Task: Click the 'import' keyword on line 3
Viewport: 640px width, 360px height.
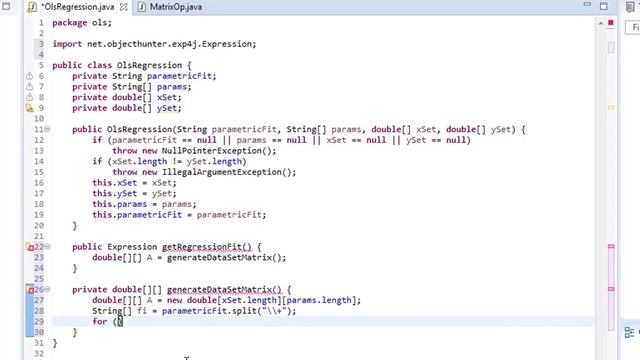Action: coord(67,44)
